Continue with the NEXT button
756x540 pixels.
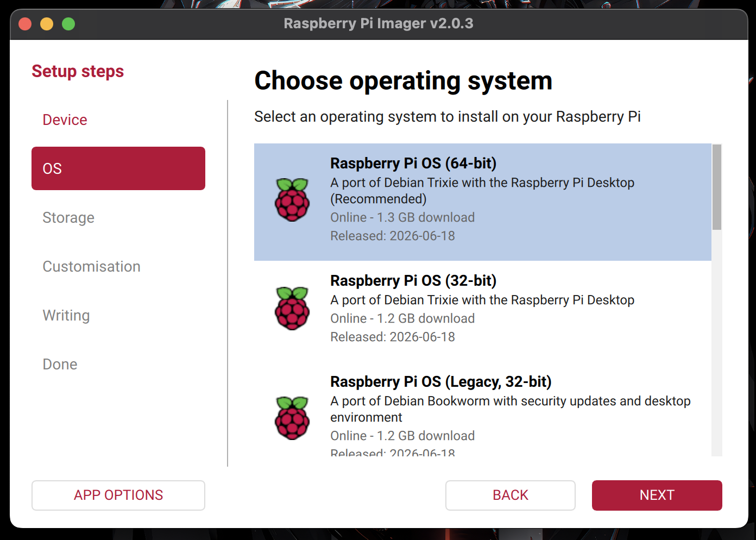pyautogui.click(x=657, y=495)
